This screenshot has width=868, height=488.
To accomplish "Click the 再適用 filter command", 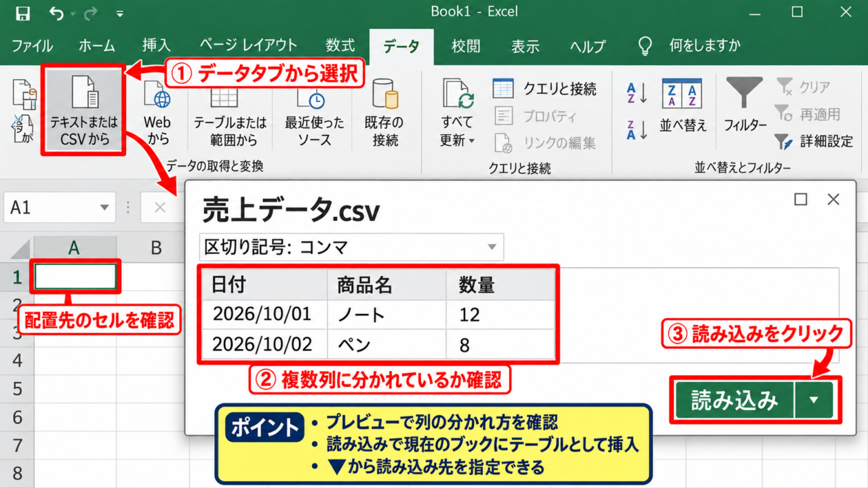I will (808, 115).
